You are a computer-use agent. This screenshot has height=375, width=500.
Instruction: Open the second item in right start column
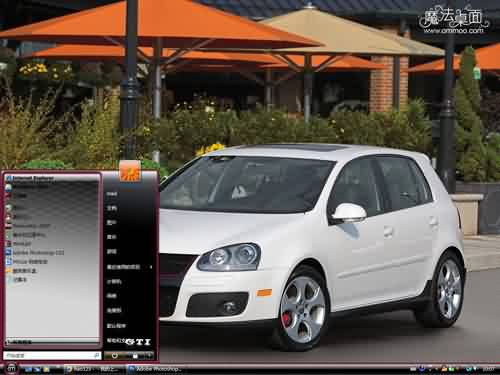pos(111,208)
